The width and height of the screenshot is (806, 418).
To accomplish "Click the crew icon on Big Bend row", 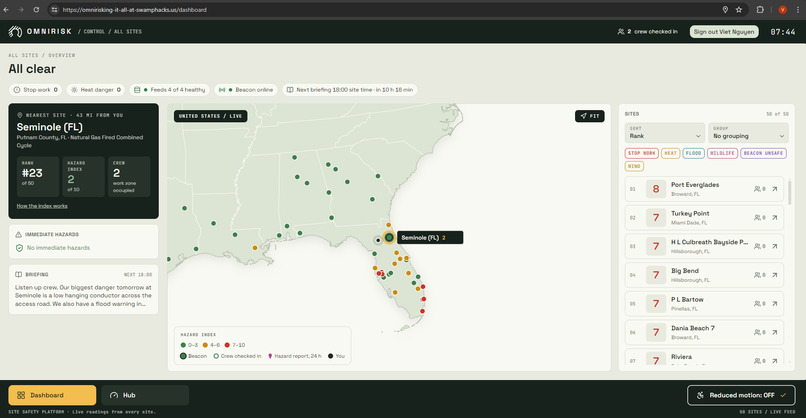I will tap(757, 275).
